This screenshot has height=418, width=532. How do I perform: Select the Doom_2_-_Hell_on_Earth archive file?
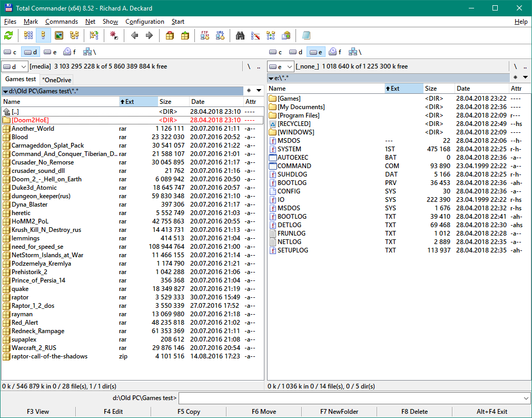46,179
